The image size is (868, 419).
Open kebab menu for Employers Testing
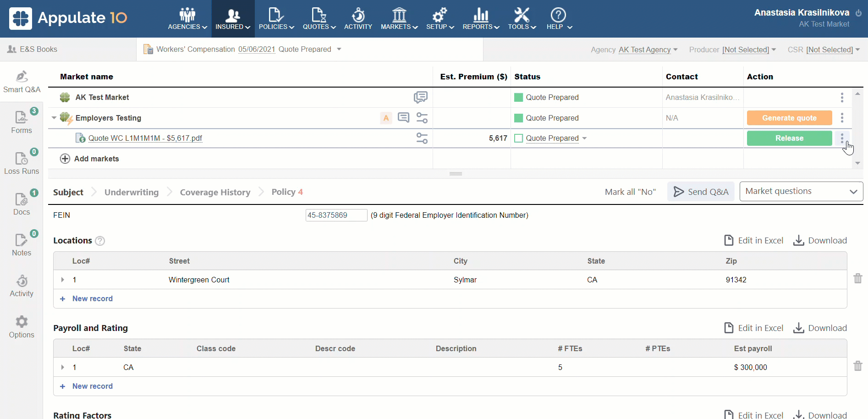click(x=842, y=118)
